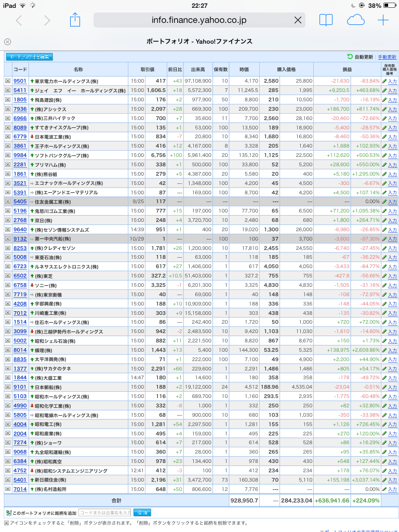Add new tab with plus icon
This screenshot has width=399, height=532.
tap(383, 20)
